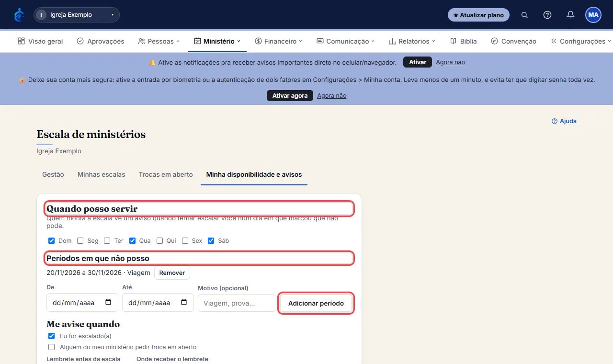Open the MA user avatar
Screen dimensions: 613x364
[593, 15]
